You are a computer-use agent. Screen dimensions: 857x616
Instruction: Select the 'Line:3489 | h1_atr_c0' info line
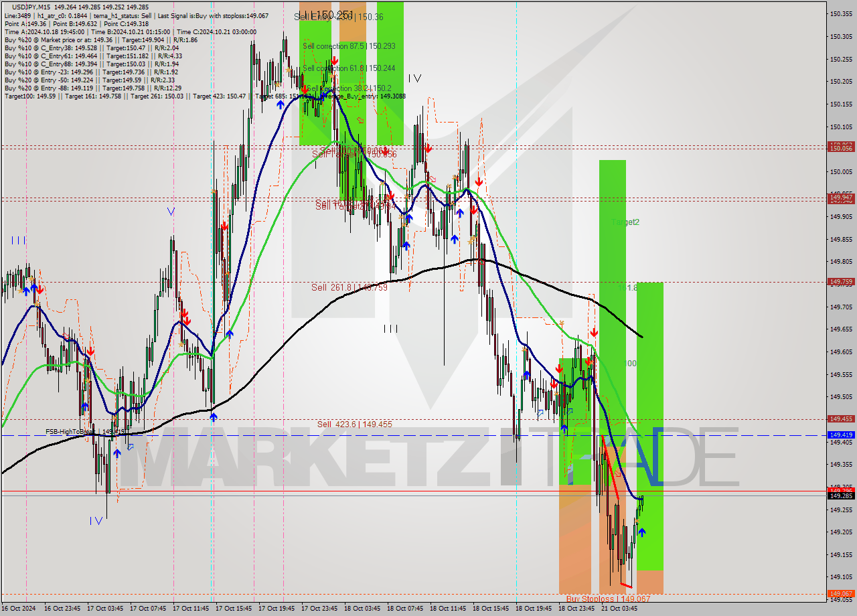137,15
